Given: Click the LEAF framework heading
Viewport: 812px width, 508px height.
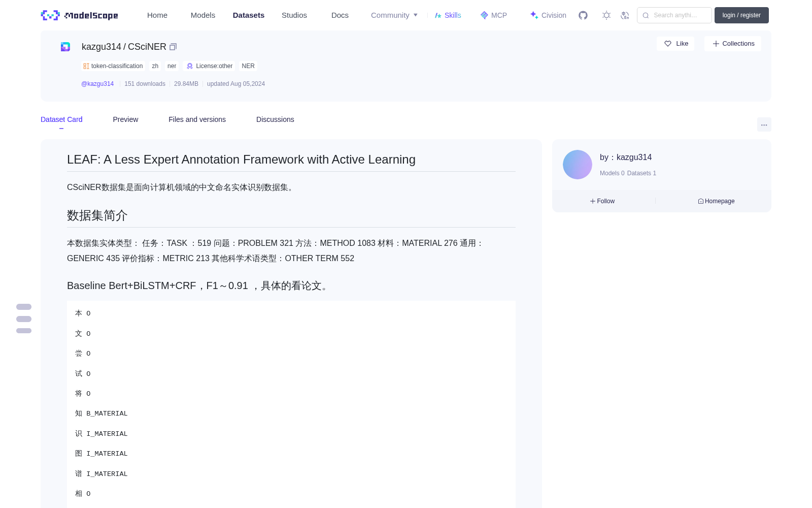Looking at the screenshot, I should (x=241, y=160).
